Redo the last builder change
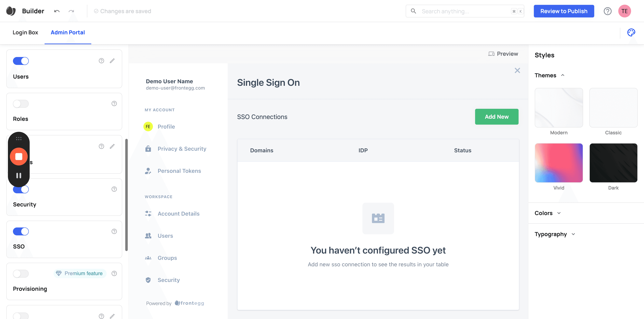This screenshot has width=644, height=319. pyautogui.click(x=71, y=11)
